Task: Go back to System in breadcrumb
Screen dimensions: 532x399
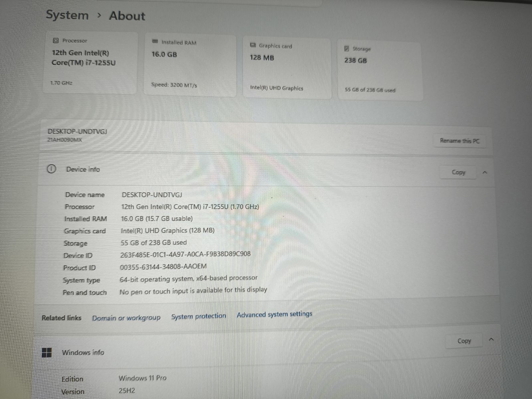Action: (x=67, y=15)
